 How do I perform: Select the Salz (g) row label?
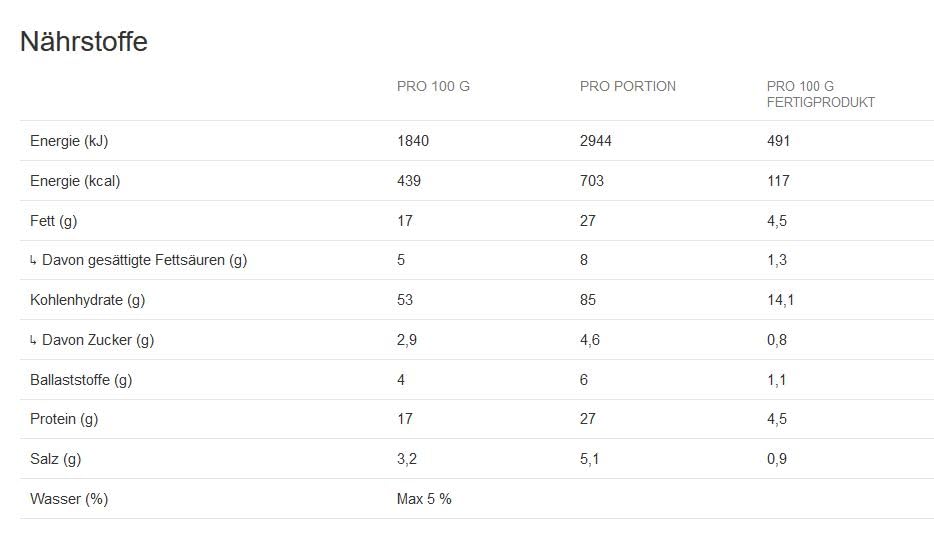coord(56,459)
